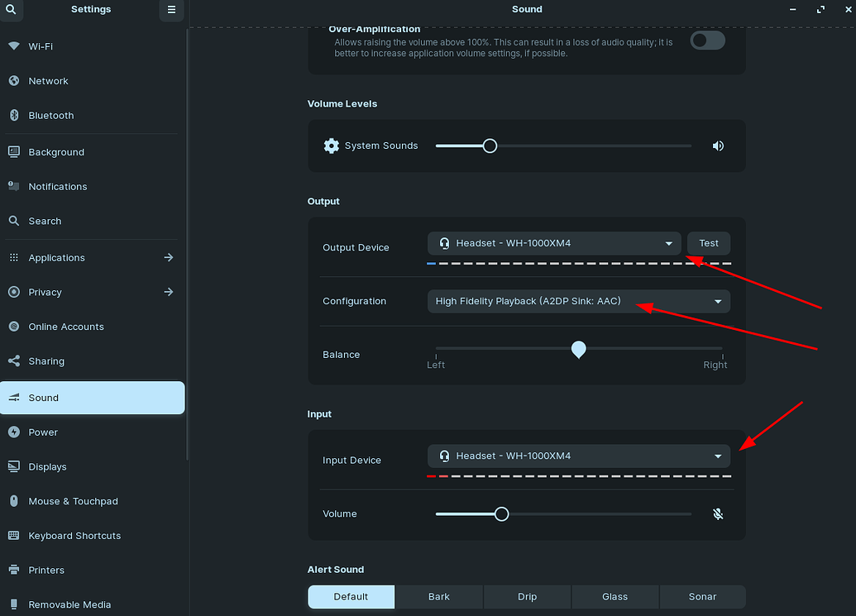Click the Applications grid icon

click(x=14, y=257)
